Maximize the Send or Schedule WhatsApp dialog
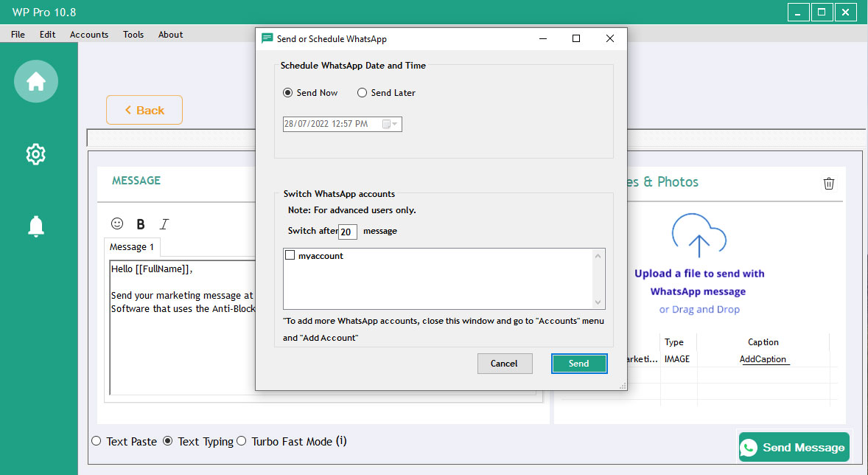868x475 pixels. point(576,38)
